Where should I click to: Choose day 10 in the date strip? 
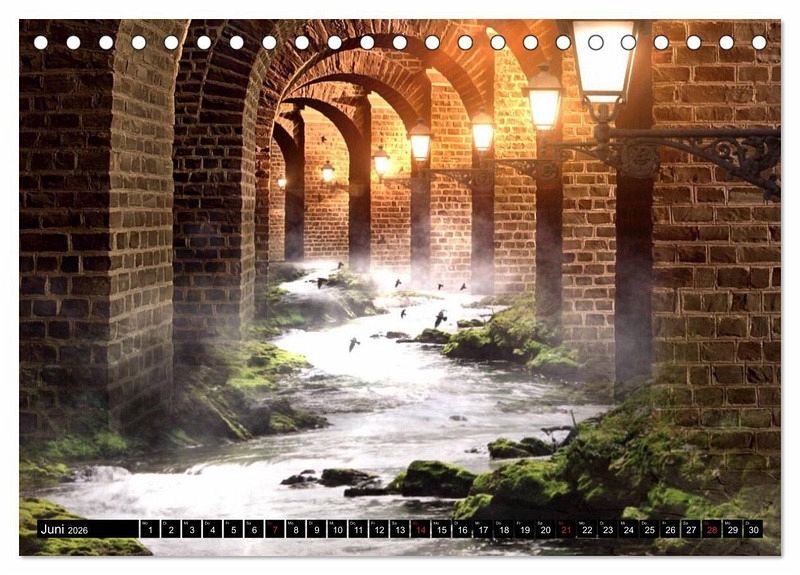[x=337, y=529]
